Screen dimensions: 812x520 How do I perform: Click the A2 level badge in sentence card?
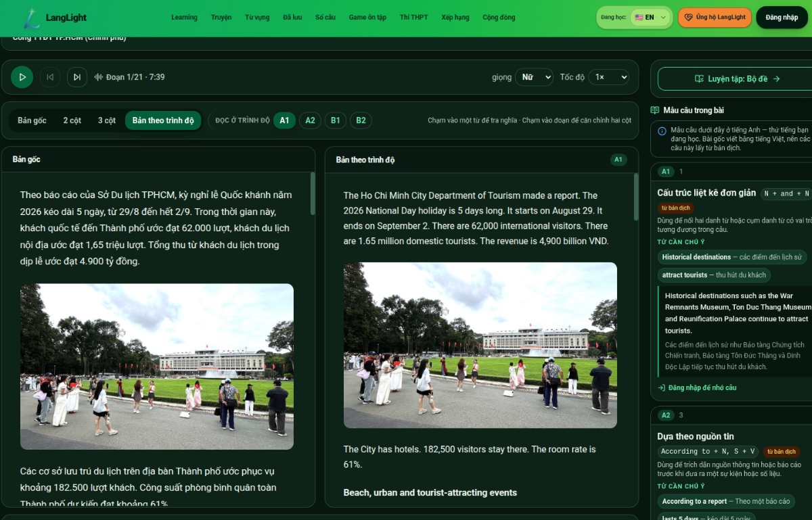click(666, 415)
